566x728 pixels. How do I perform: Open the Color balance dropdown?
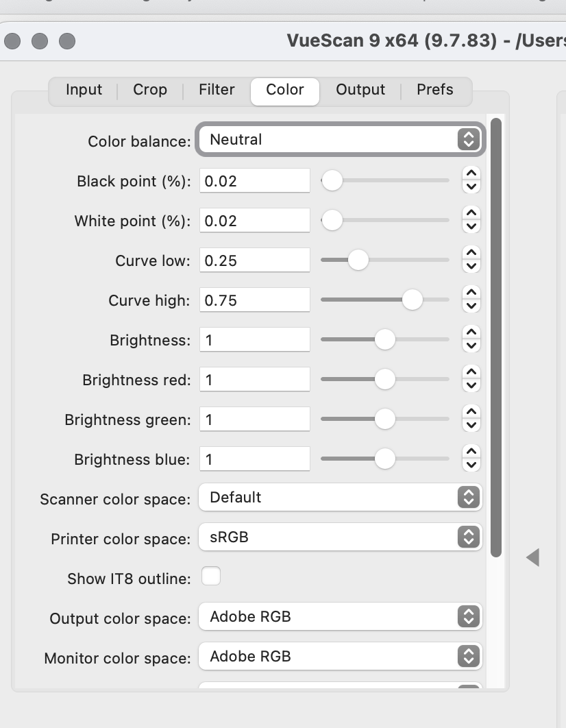point(341,140)
